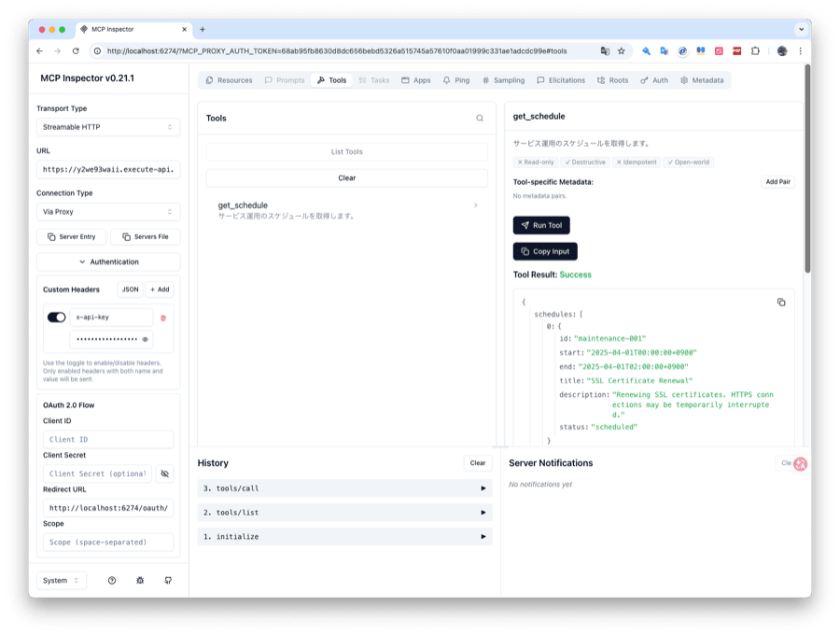840x635 pixels.
Task: Focus the server URL input field
Action: pos(108,169)
